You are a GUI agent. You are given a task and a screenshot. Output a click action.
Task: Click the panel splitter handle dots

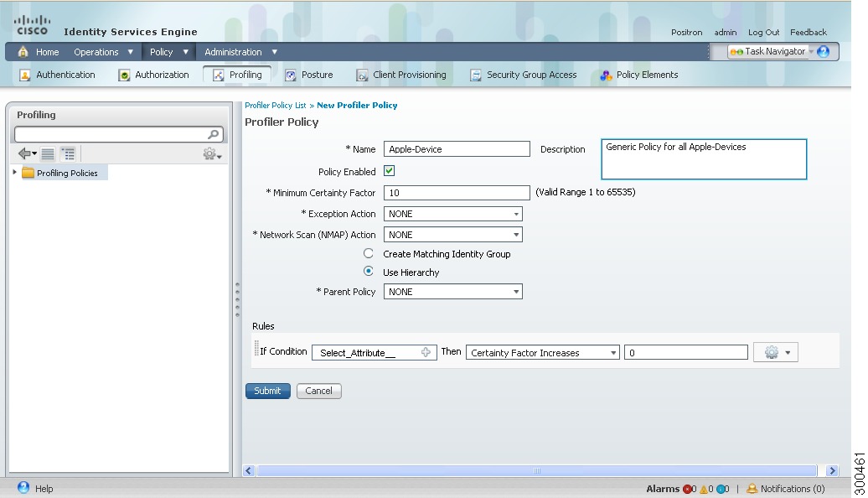pyautogui.click(x=237, y=299)
